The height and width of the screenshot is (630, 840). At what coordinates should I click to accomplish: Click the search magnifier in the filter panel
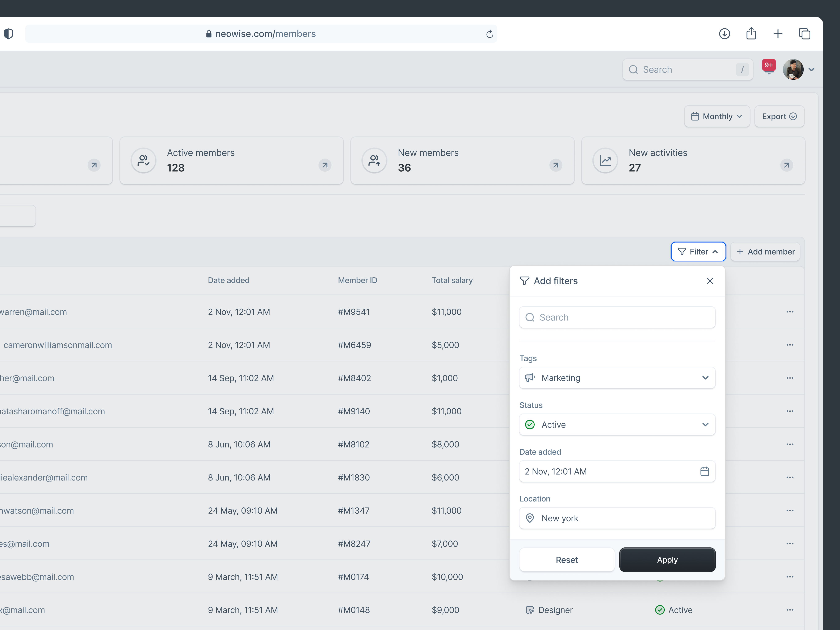[x=530, y=317]
